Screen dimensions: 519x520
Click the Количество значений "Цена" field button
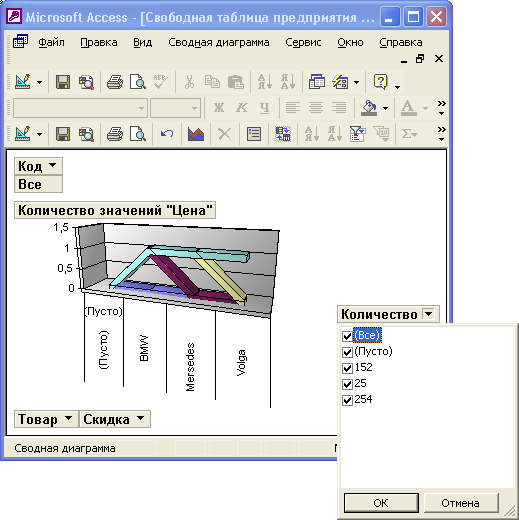click(x=115, y=210)
